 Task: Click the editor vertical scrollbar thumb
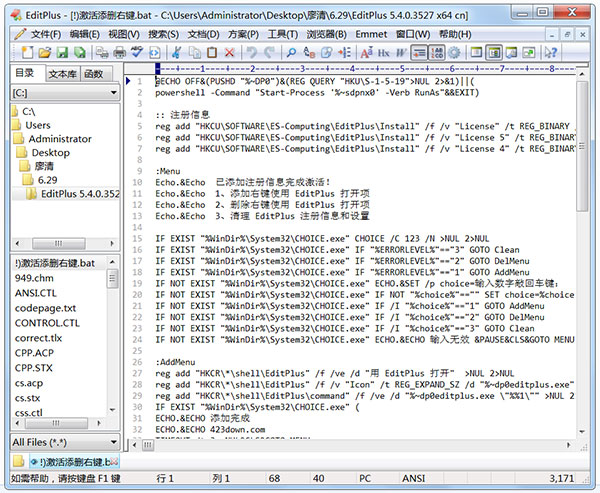pos(582,146)
